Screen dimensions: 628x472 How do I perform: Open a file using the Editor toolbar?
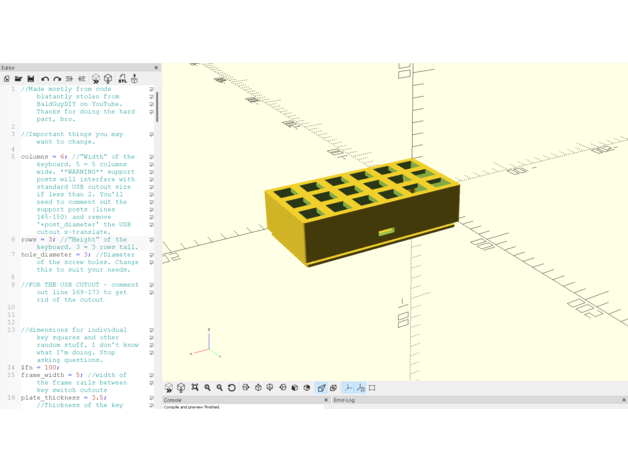(x=18, y=79)
